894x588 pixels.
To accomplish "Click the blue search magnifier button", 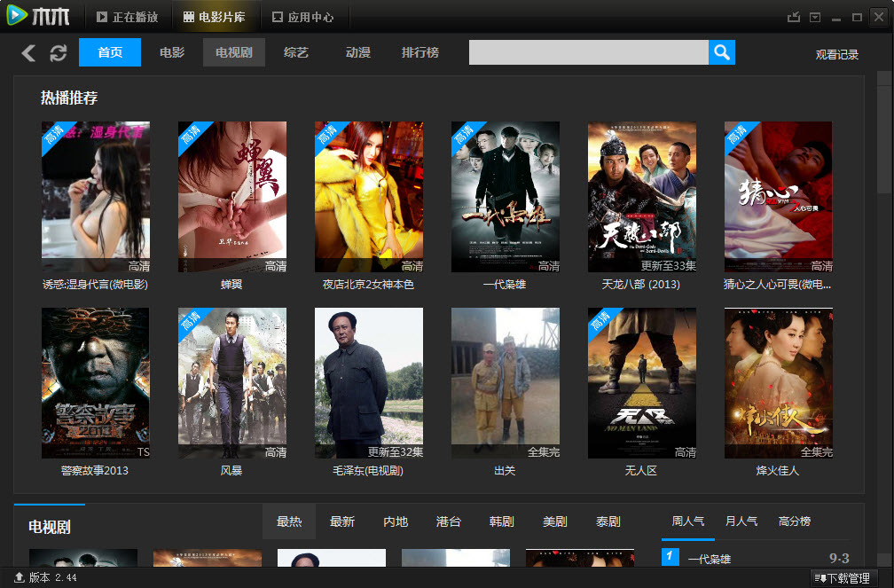I will [722, 52].
